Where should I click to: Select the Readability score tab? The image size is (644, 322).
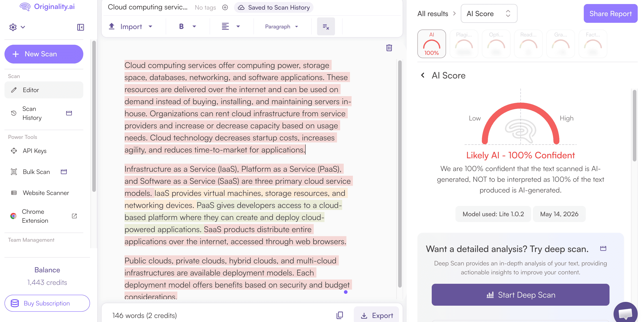coord(528,44)
